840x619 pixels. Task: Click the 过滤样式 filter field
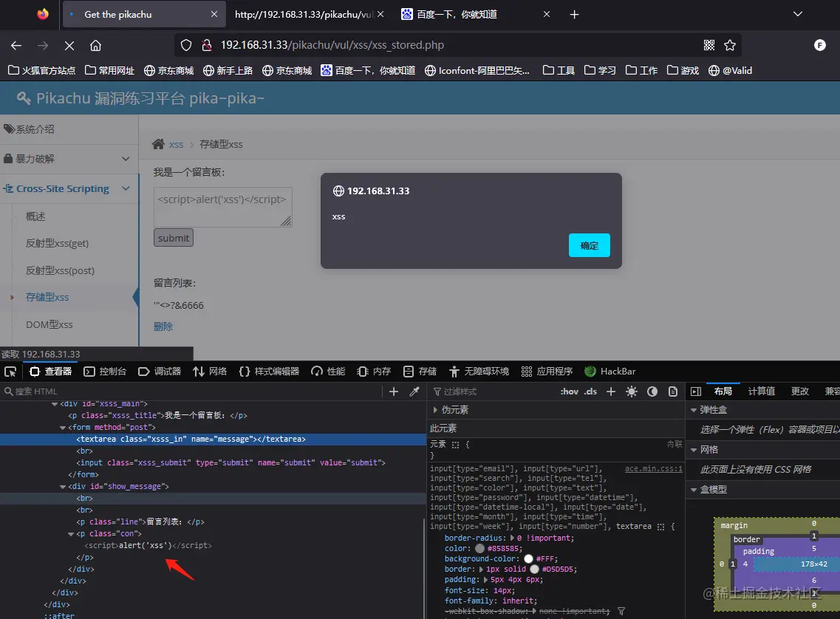coord(493,391)
